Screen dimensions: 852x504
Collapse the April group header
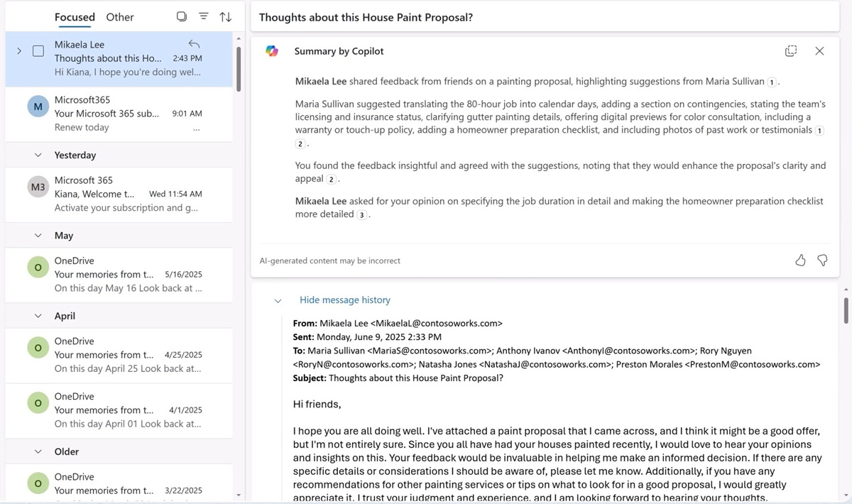coord(38,316)
